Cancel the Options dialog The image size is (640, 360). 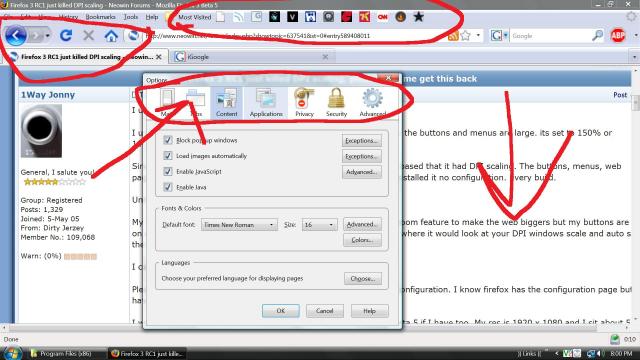pyautogui.click(x=325, y=311)
